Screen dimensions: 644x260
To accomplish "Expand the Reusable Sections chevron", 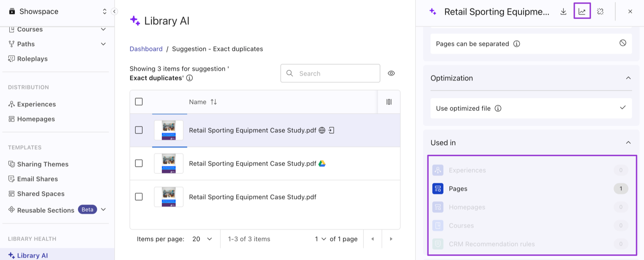I will 103,210.
